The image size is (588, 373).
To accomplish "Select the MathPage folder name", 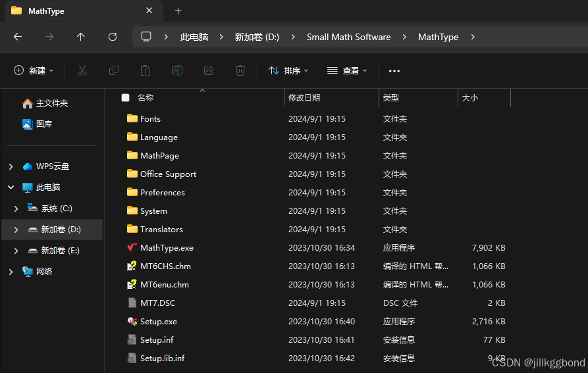I will coord(159,156).
